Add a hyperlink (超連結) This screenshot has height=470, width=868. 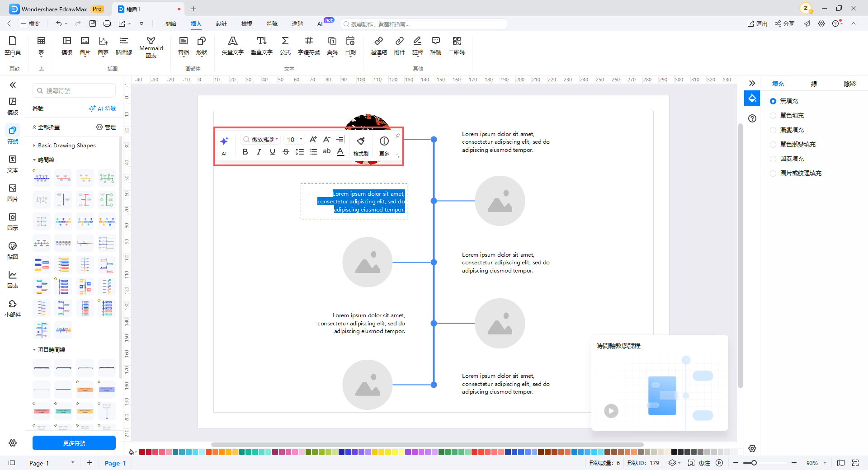click(379, 46)
